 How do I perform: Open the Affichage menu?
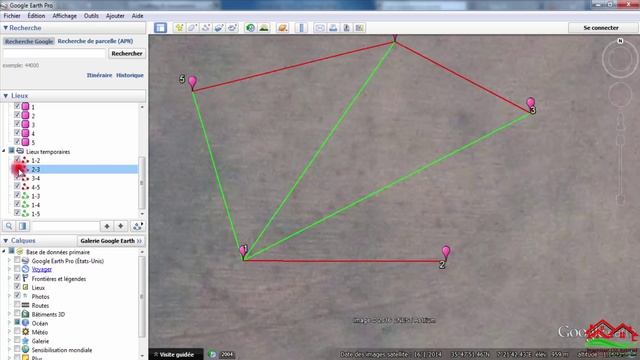click(x=64, y=16)
